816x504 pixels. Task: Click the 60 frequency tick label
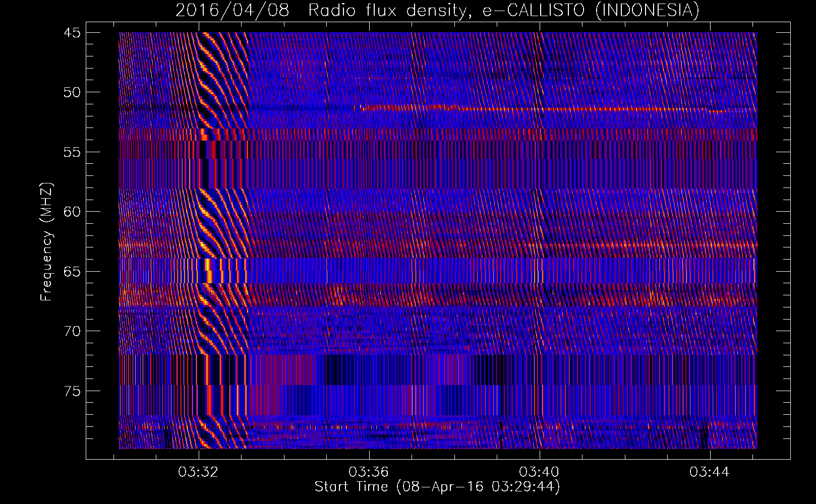[72, 212]
